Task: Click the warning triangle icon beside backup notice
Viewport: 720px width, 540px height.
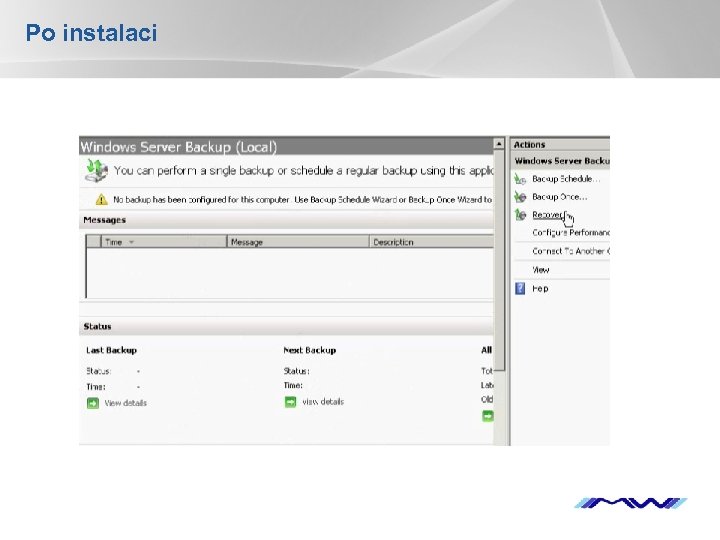Action: (101, 199)
